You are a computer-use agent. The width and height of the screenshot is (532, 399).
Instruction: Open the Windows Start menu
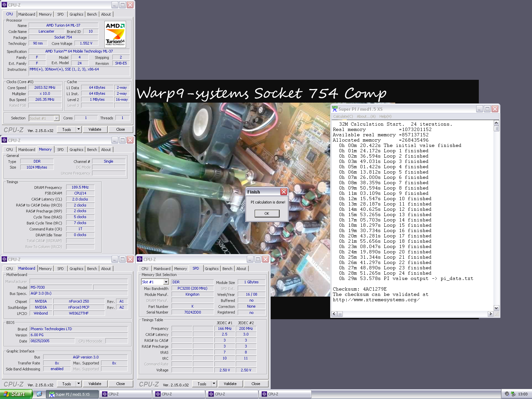16,394
